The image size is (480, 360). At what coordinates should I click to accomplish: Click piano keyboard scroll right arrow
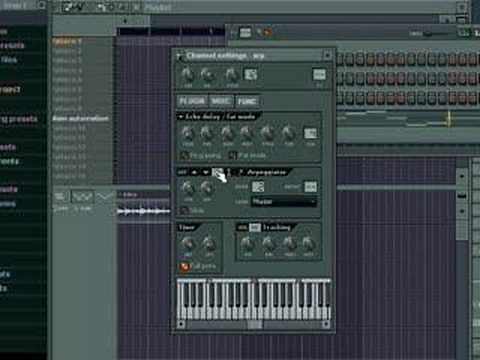tap(326, 324)
